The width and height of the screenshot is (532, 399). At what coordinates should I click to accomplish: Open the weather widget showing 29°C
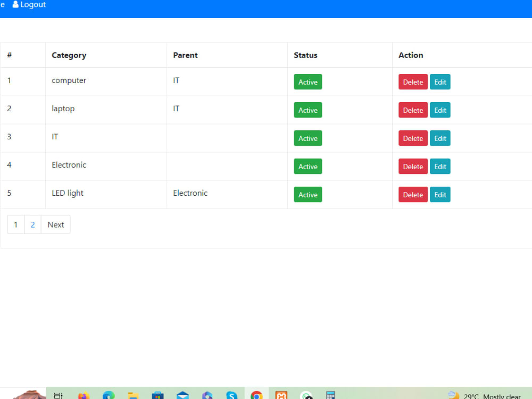point(485,396)
